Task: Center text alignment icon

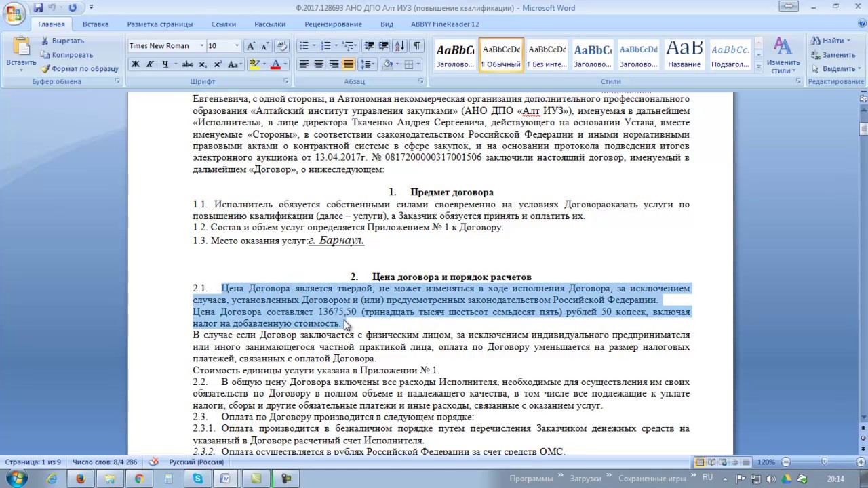Action: (x=319, y=64)
